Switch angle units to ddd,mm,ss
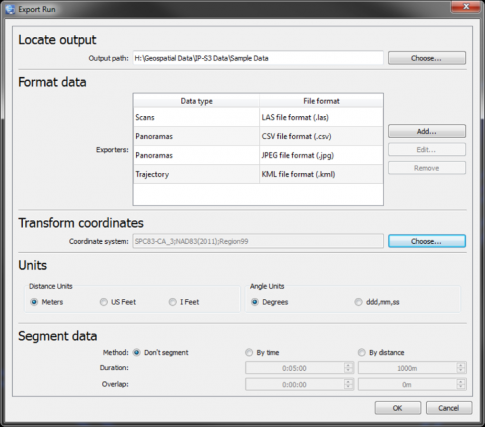The image size is (485, 427). tap(377, 302)
